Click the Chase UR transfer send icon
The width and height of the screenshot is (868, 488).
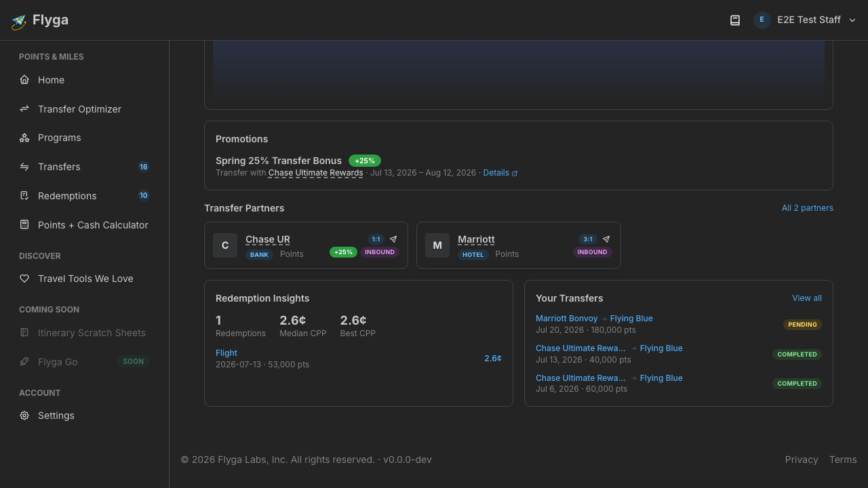point(393,239)
